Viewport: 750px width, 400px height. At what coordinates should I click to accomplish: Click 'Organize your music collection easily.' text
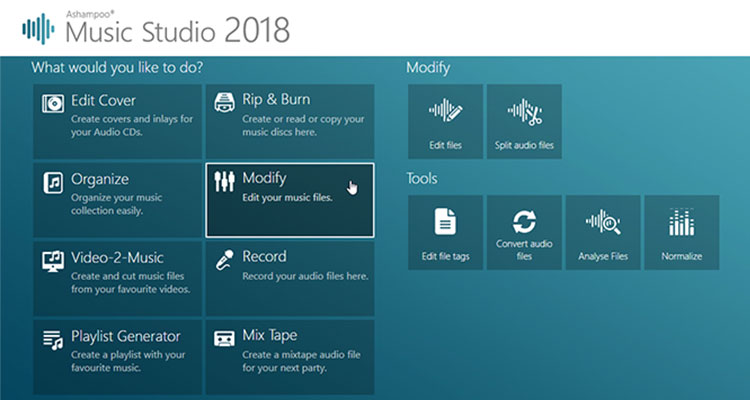click(117, 204)
